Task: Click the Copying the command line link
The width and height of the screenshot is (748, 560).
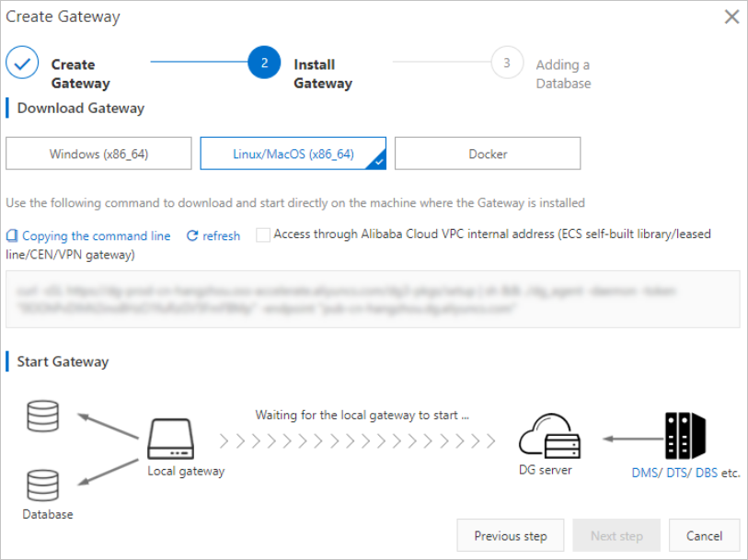Action: (x=97, y=236)
